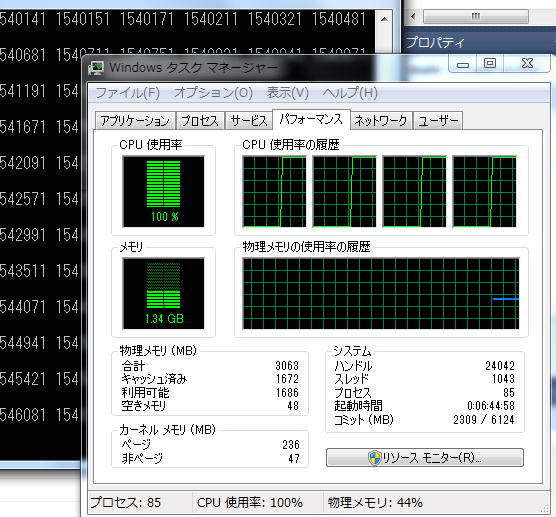Maximize the Task Manager window
The height and width of the screenshot is (517, 556).
pos(490,63)
